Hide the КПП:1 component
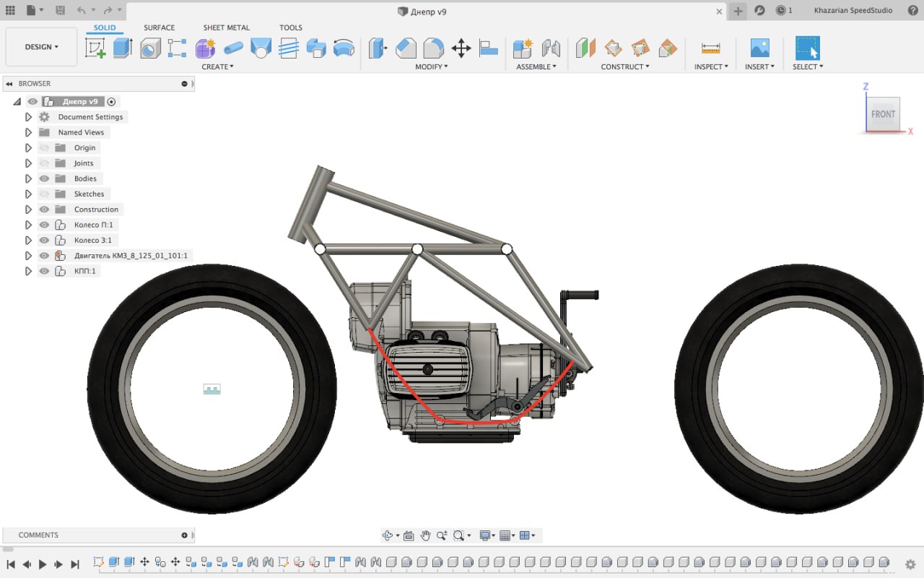Image resolution: width=924 pixels, height=578 pixels. point(44,272)
